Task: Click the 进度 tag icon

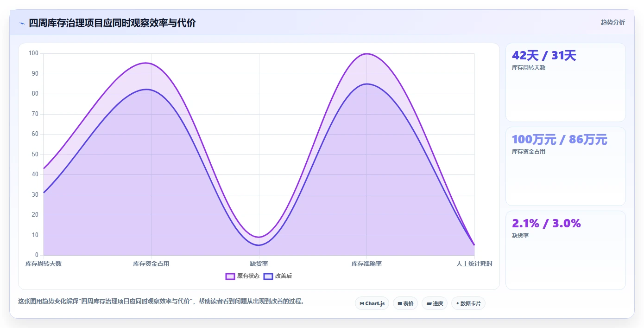Action: [429, 304]
